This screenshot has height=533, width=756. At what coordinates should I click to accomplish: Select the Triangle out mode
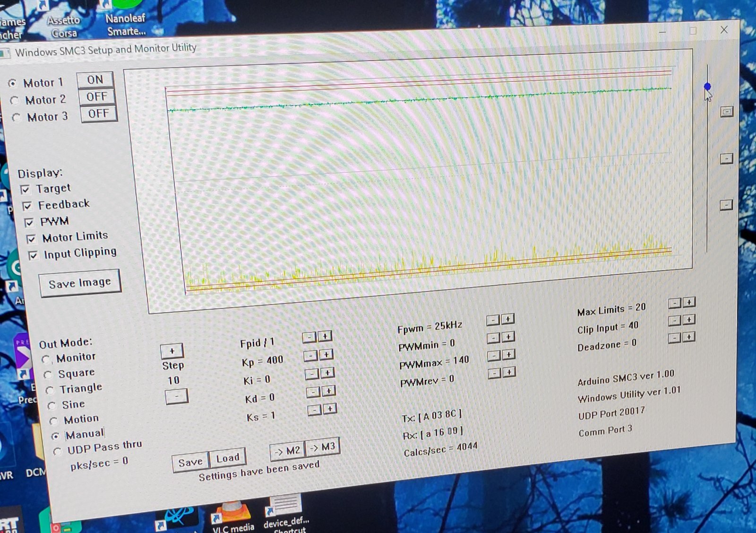50,390
